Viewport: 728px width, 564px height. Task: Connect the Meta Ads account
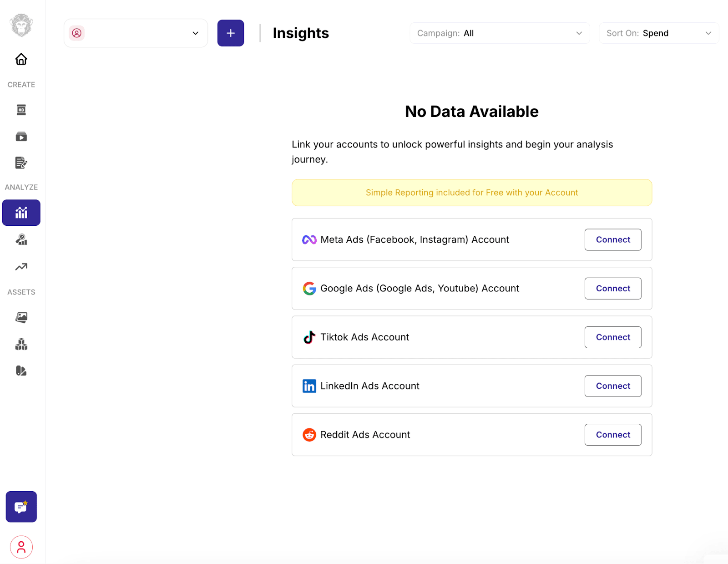coord(612,240)
